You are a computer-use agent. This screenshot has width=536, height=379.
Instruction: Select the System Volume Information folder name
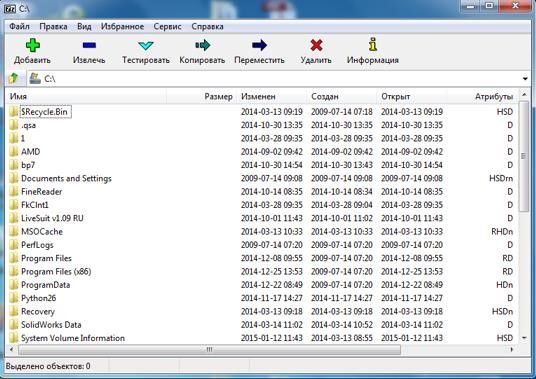pos(73,338)
